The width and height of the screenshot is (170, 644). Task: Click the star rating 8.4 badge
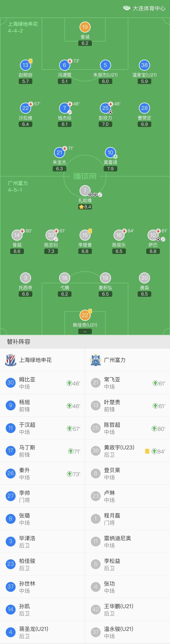[x=85, y=207]
